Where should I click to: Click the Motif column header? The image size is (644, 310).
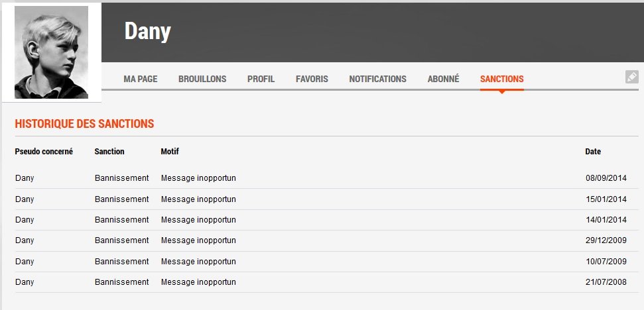(x=170, y=152)
